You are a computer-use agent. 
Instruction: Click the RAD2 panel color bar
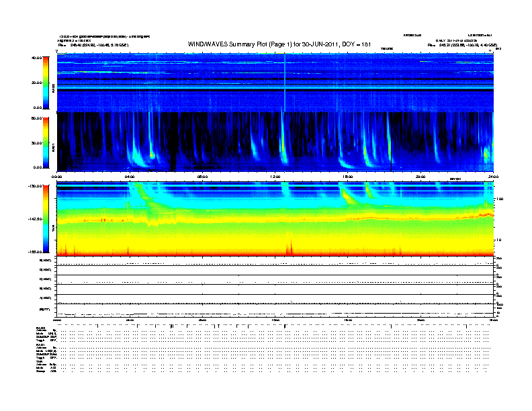pyautogui.click(x=46, y=83)
